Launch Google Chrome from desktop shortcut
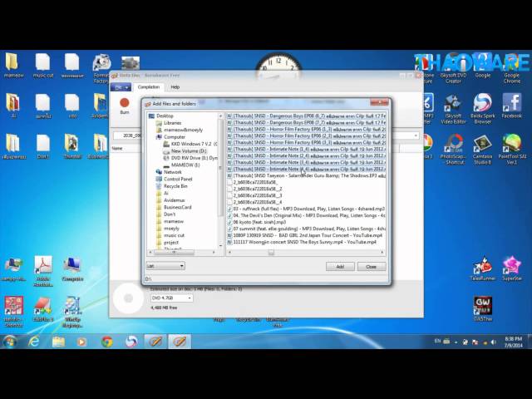 pos(512,68)
